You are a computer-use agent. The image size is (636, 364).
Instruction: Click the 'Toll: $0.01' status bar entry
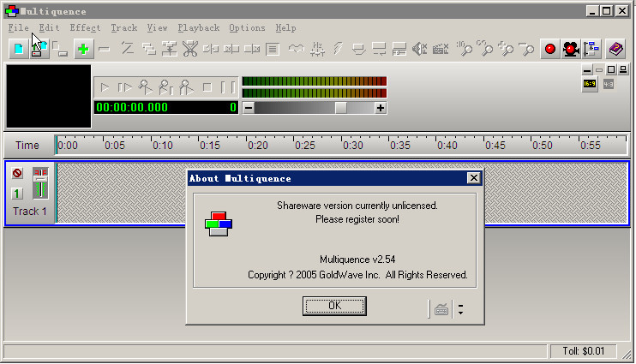click(x=583, y=351)
